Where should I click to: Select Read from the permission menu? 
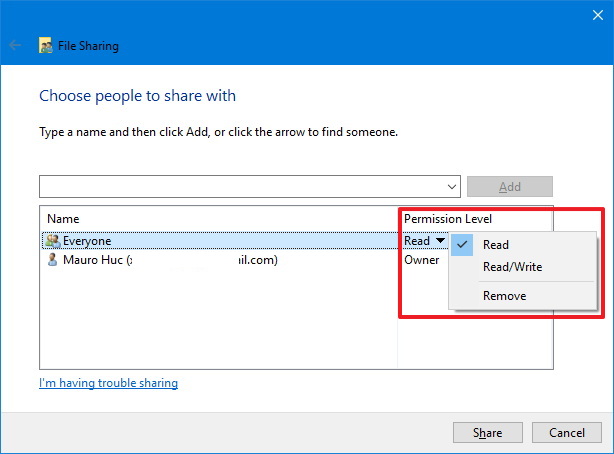[496, 245]
